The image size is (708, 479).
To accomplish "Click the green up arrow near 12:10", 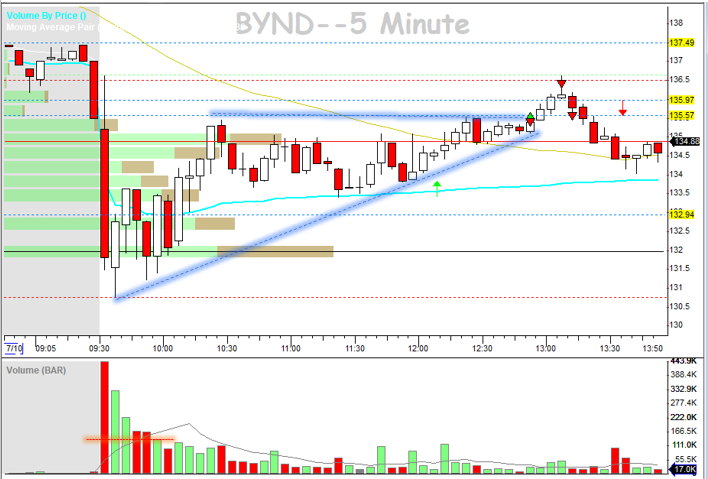I will click(x=437, y=188).
